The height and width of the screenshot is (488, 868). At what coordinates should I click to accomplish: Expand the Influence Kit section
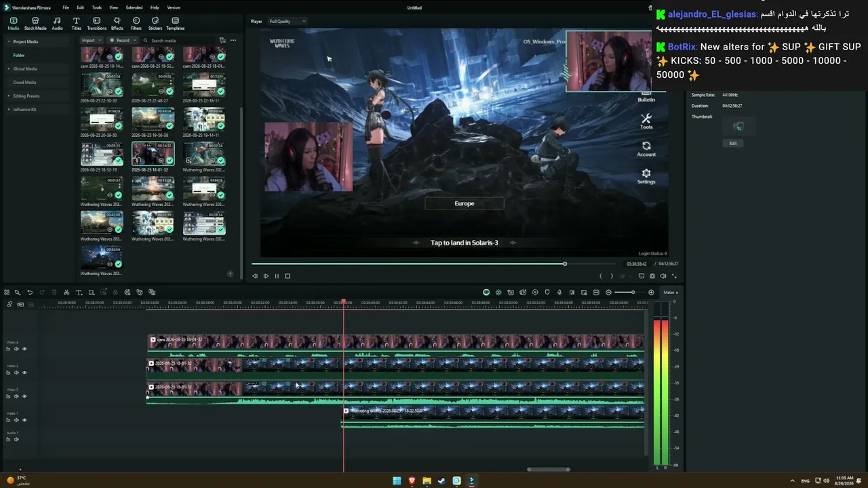(9, 110)
